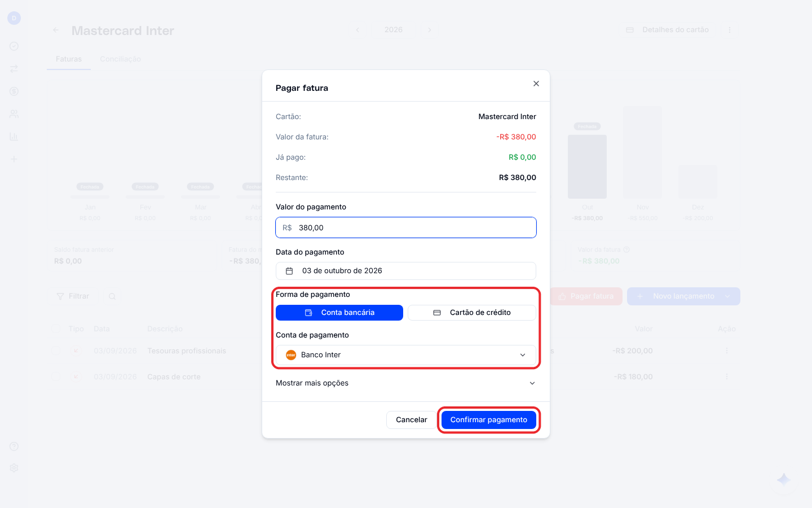This screenshot has height=508, width=812.
Task: Go to the next year
Action: (430, 30)
